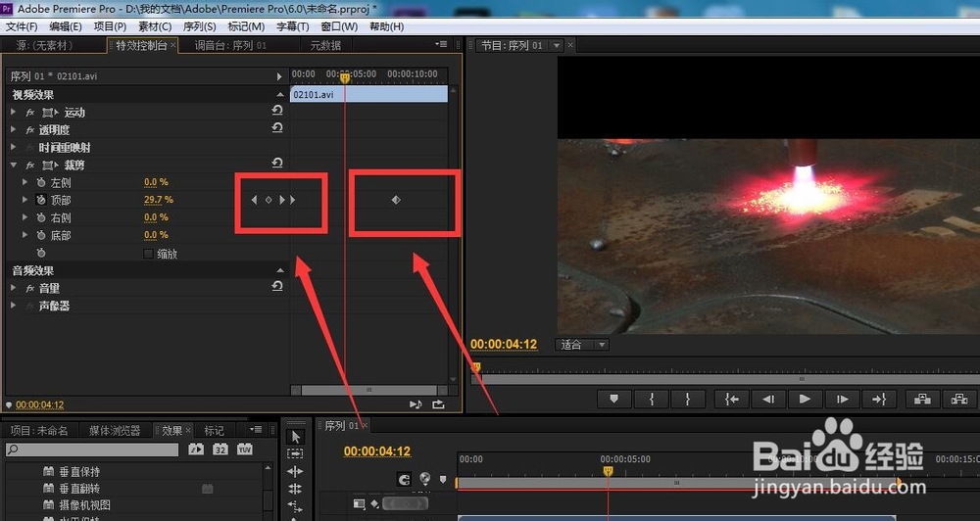This screenshot has width=980, height=521.
Task: Expand the 透明度 effect properties
Action: click(14, 129)
